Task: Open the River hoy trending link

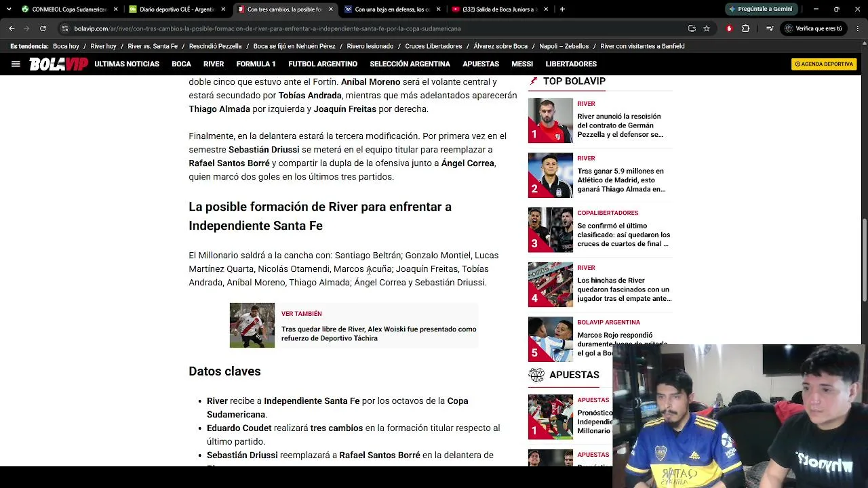Action: (x=103, y=46)
